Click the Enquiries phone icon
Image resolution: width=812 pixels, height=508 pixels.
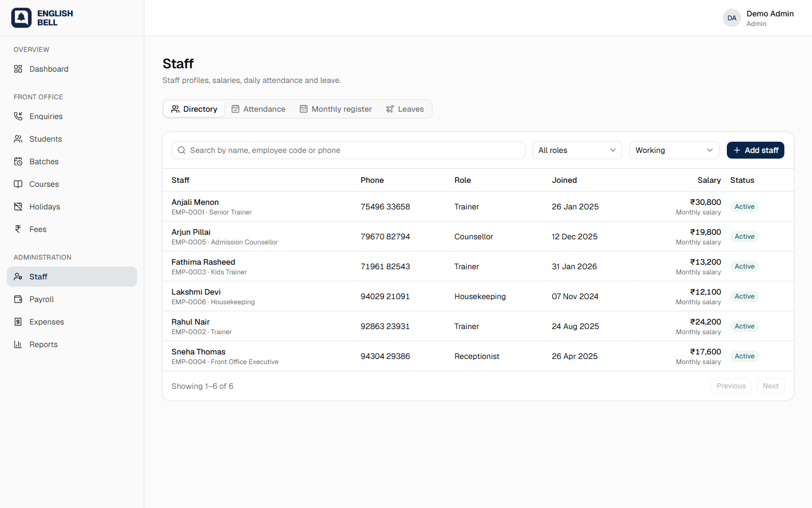coord(18,116)
